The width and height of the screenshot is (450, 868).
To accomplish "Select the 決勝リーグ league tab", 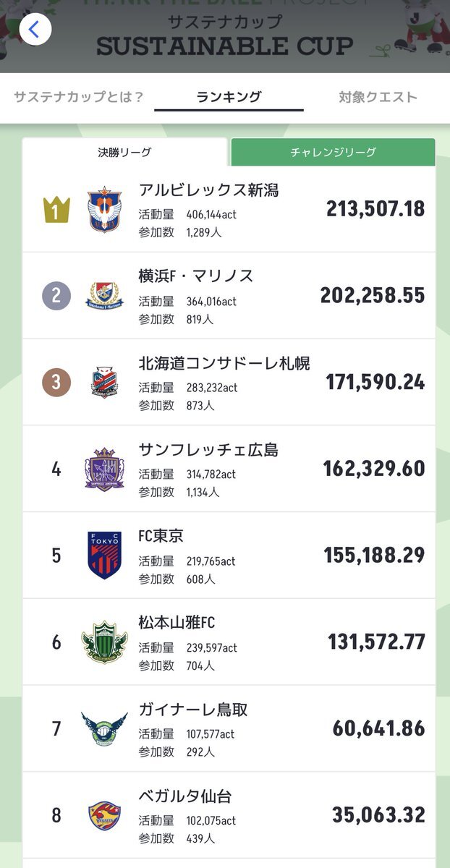I will pos(125,153).
